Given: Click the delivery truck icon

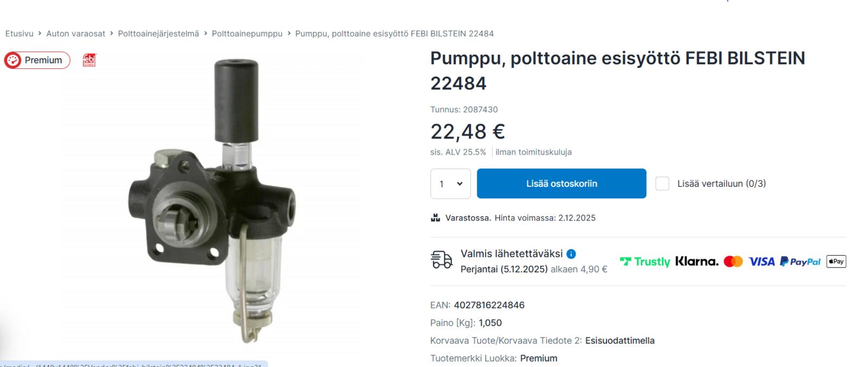Looking at the screenshot, I should pyautogui.click(x=442, y=260).
